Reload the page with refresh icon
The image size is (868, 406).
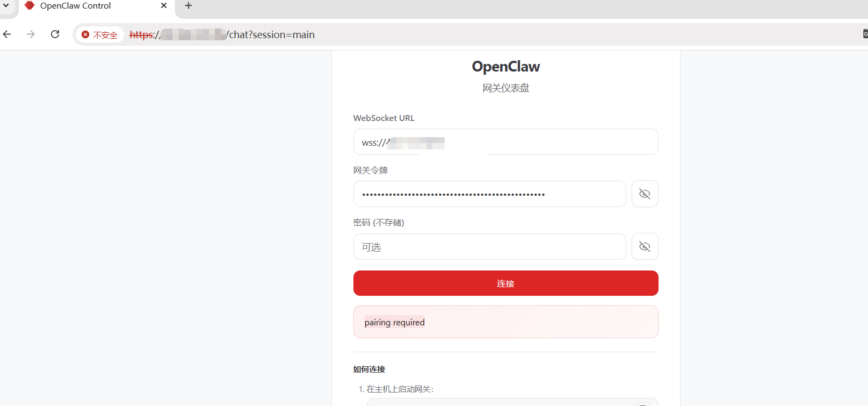coord(55,34)
